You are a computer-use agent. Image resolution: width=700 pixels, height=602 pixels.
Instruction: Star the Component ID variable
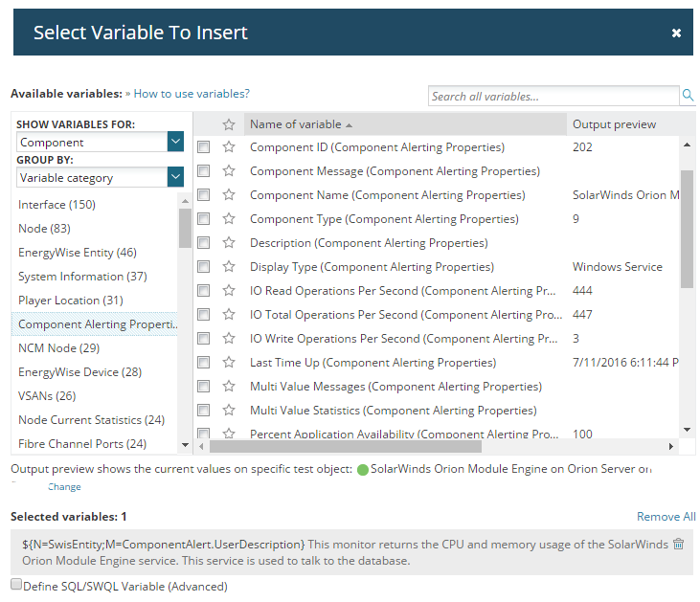[229, 147]
